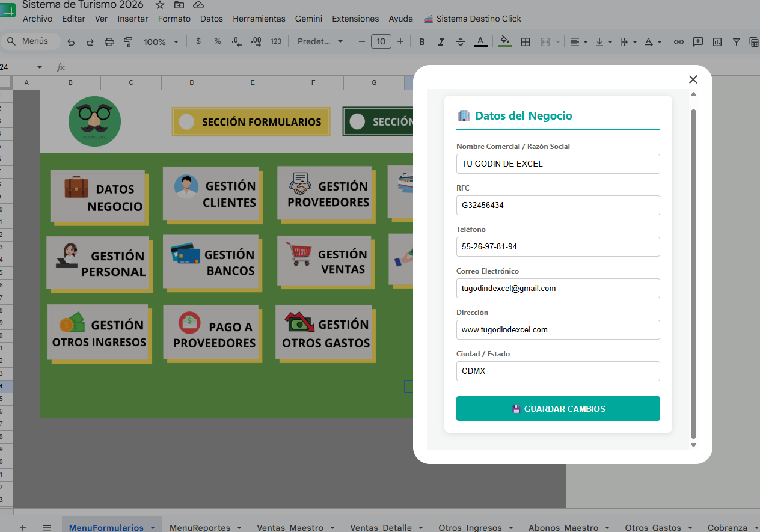Create a filter funnel icon
This screenshot has width=760, height=532.
[737, 42]
